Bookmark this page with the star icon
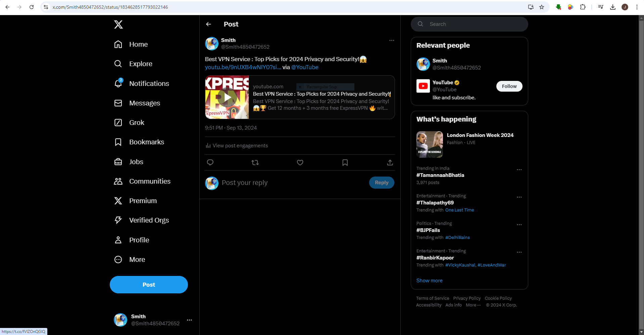Viewport: 644px width, 335px height. click(542, 7)
